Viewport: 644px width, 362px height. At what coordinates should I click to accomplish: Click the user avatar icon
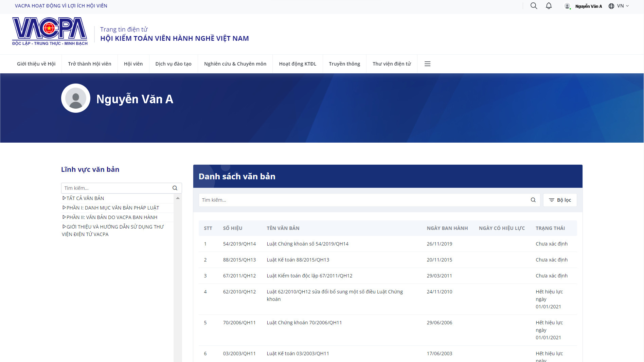[x=567, y=6]
